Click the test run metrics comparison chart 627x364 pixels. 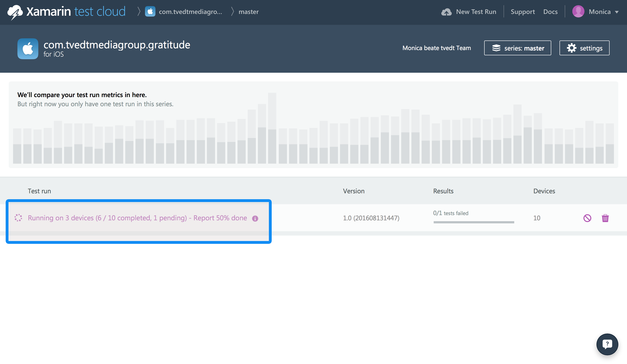(x=313, y=125)
